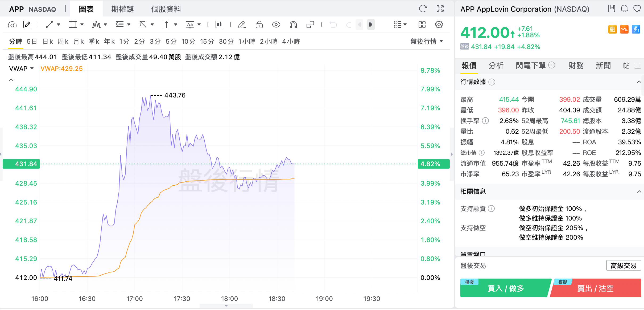
Task: Click the 高級交易 button
Action: click(x=623, y=266)
